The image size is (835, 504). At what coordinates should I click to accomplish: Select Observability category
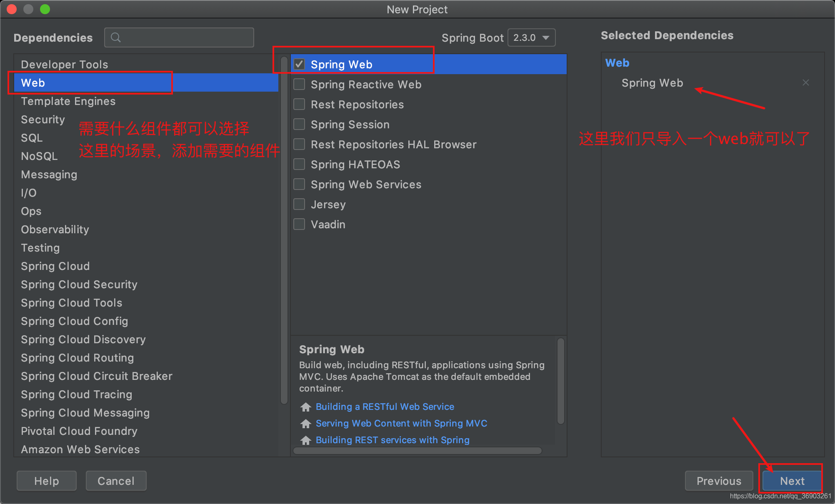[146, 229]
